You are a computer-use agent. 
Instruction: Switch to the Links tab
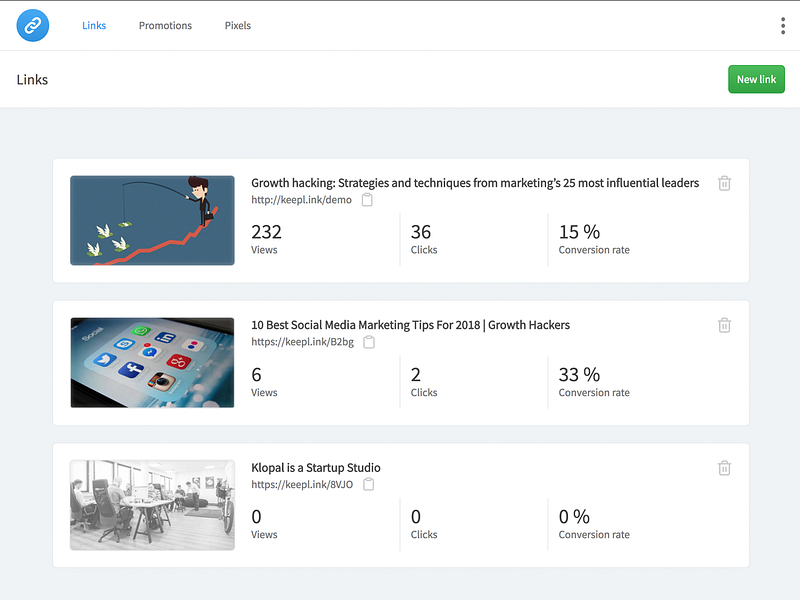pyautogui.click(x=94, y=26)
